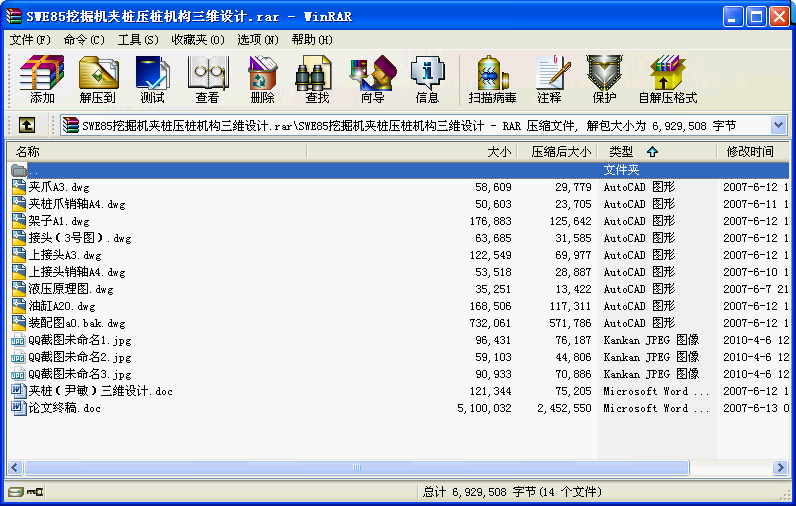Select file 夹桩爪销轴A4.dwg
Screen dimensions: 796x506
77,204
